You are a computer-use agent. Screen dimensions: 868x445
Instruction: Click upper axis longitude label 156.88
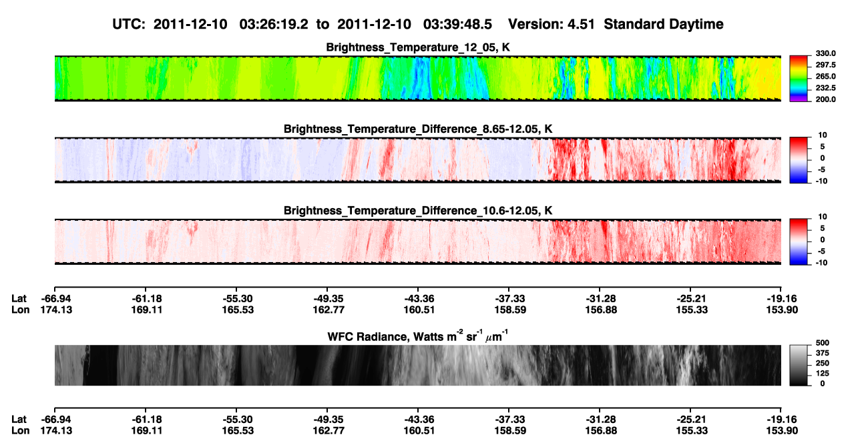(x=600, y=310)
